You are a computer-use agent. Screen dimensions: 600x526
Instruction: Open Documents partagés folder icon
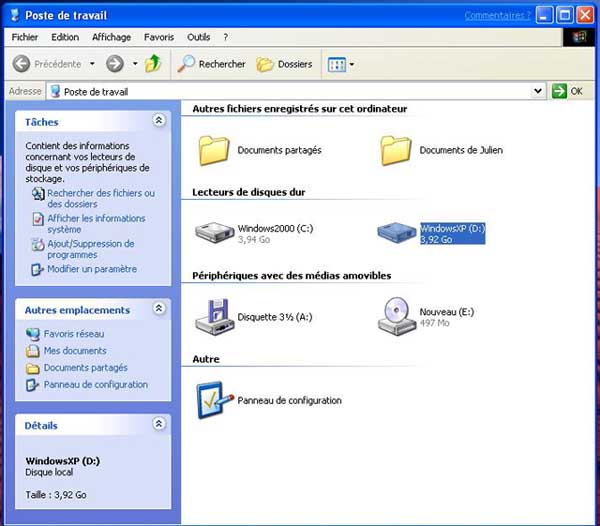(214, 150)
